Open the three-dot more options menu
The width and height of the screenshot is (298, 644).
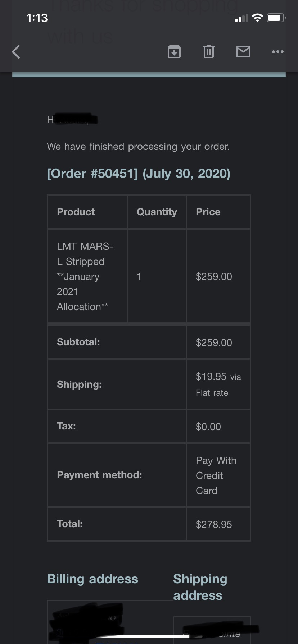coord(278,52)
